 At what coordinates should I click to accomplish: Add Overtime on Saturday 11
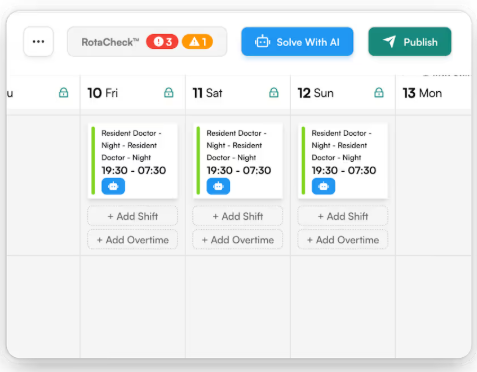pyautogui.click(x=238, y=240)
